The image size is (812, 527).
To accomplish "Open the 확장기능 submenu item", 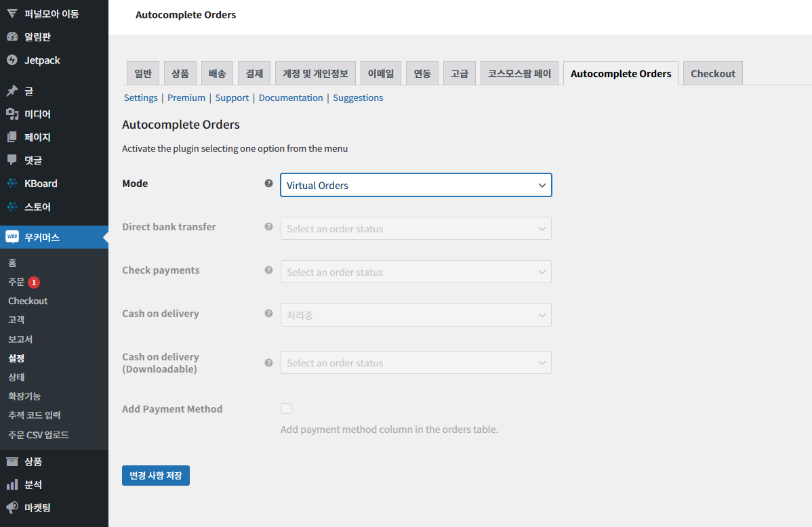I will pyautogui.click(x=24, y=396).
